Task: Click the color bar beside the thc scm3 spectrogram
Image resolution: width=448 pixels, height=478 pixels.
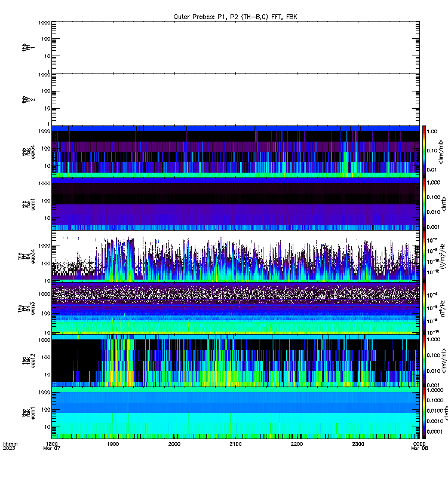Action: (424, 308)
